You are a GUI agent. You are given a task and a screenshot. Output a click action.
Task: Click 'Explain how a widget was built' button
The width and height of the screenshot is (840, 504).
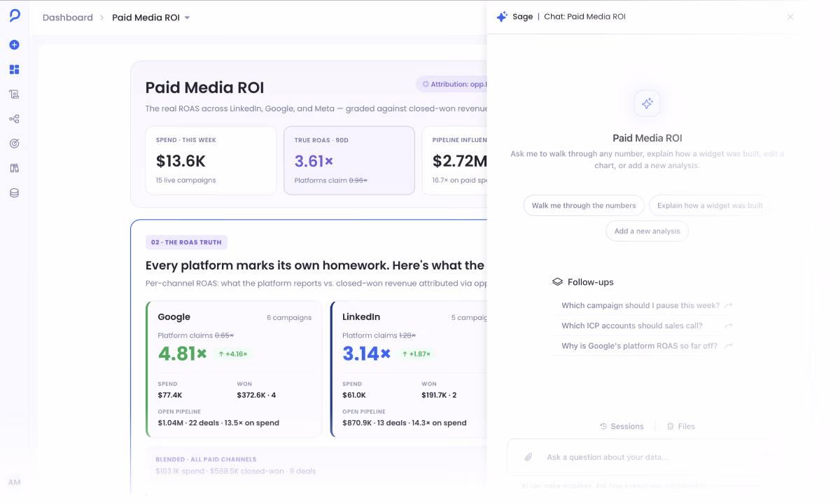[x=710, y=206]
